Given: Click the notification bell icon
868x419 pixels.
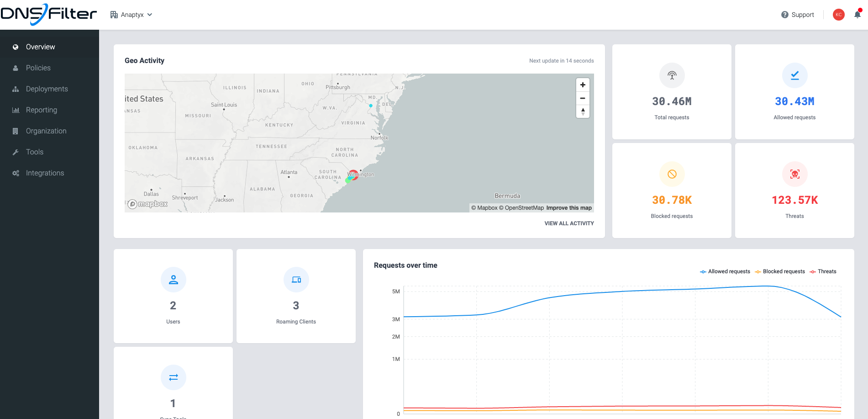Looking at the screenshot, I should [x=857, y=14].
